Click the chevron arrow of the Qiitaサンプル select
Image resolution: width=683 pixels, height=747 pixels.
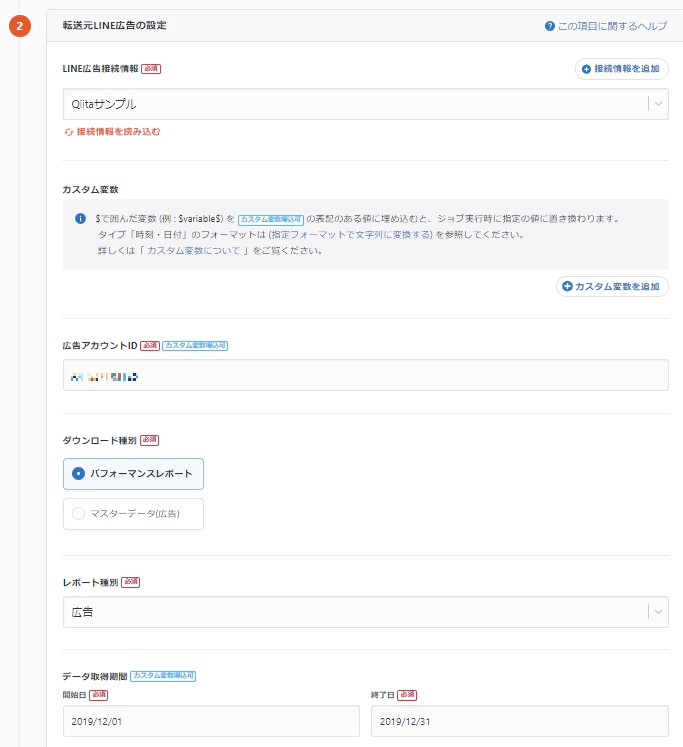click(x=658, y=104)
